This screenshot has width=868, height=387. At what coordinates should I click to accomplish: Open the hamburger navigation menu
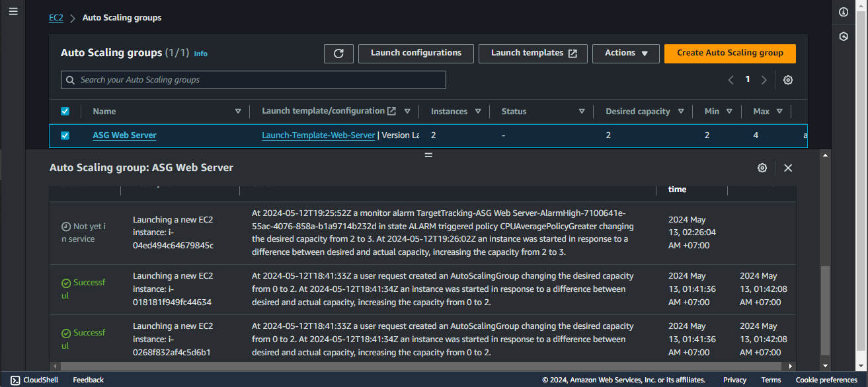pos(13,13)
